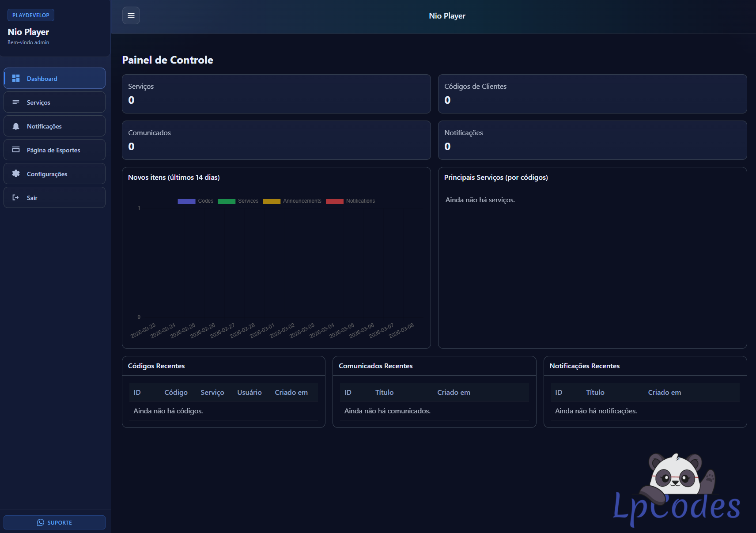Click the red Notifications legend swatch

tap(335, 201)
